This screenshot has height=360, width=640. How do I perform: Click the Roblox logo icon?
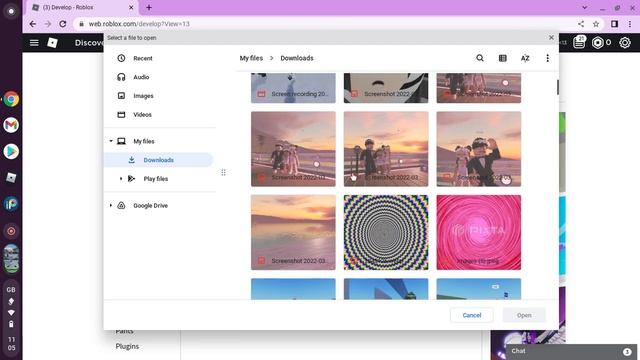click(53, 42)
